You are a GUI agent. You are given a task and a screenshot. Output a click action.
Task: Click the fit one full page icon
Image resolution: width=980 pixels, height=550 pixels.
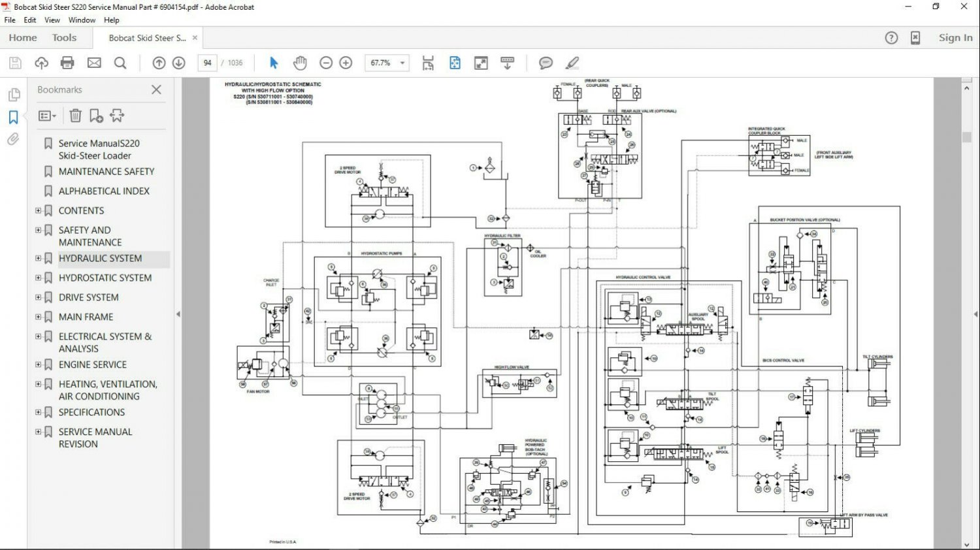(455, 63)
